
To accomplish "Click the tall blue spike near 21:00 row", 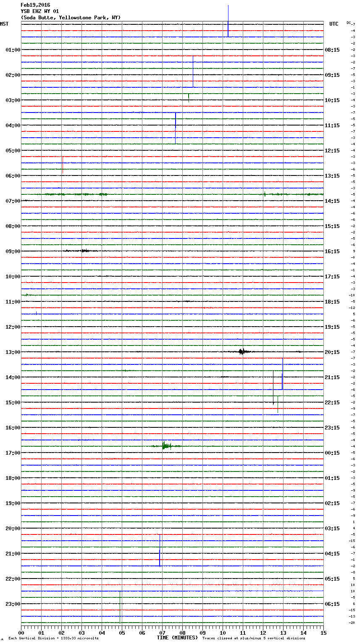I will 160,550.
